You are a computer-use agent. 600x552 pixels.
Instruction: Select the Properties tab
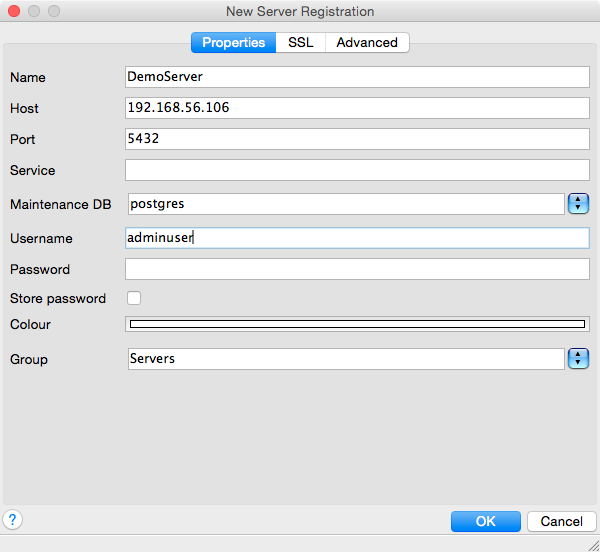pos(233,42)
